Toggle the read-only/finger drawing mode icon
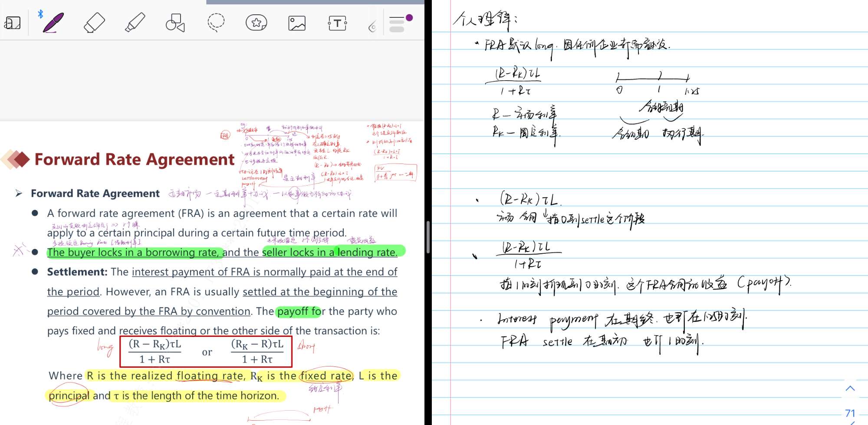The height and width of the screenshot is (425, 868). pos(13,23)
